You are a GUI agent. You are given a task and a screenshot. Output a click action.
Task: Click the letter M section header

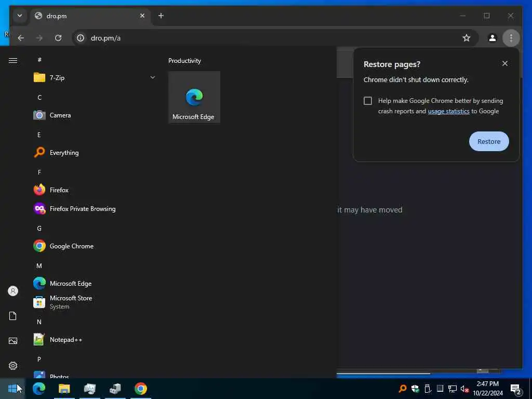click(39, 265)
